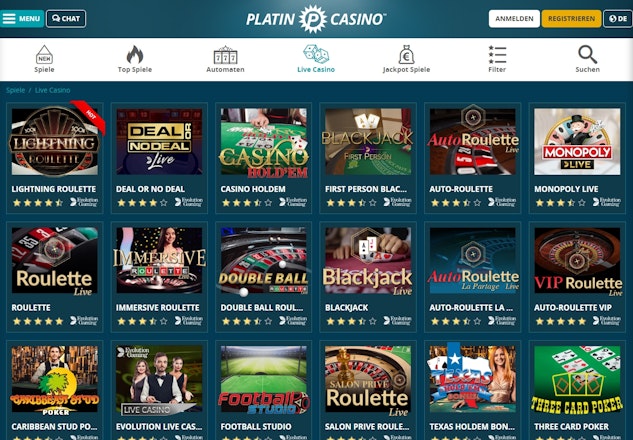Open the Top Spiele flame icon
This screenshot has width=633, height=440.
135,55
